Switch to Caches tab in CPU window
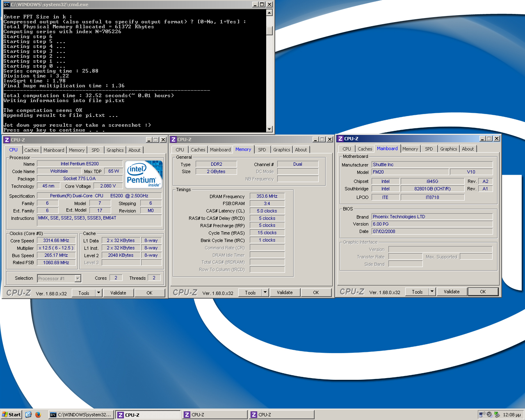 tap(32, 150)
